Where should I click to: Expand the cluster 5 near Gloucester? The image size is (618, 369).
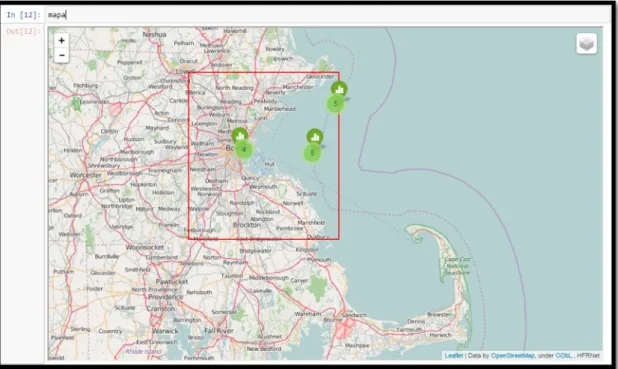pos(335,104)
